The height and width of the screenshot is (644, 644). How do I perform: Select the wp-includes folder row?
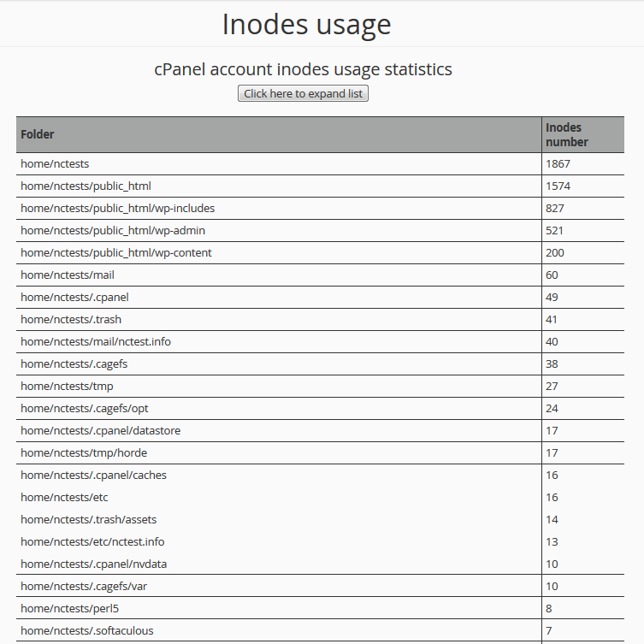click(321, 208)
